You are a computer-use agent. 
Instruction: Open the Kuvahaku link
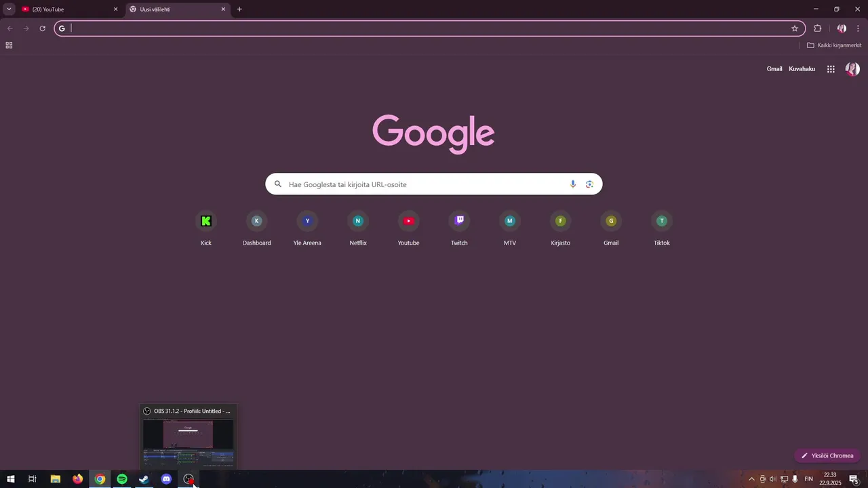coord(802,69)
